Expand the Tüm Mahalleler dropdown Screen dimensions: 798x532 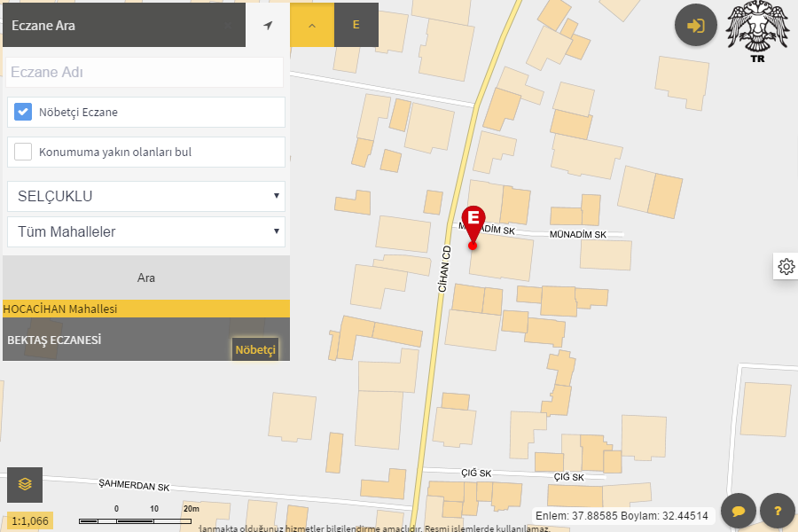pyautogui.click(x=146, y=232)
